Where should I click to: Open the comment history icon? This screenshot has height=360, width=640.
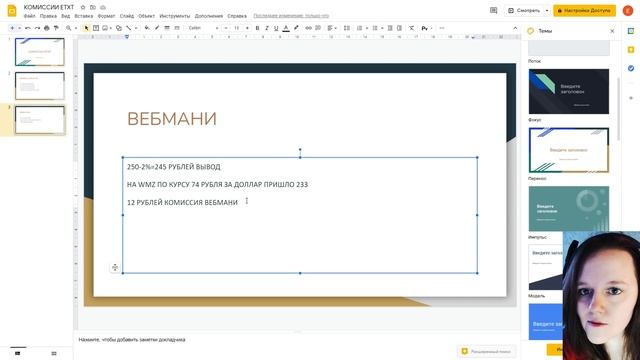tap(493, 10)
